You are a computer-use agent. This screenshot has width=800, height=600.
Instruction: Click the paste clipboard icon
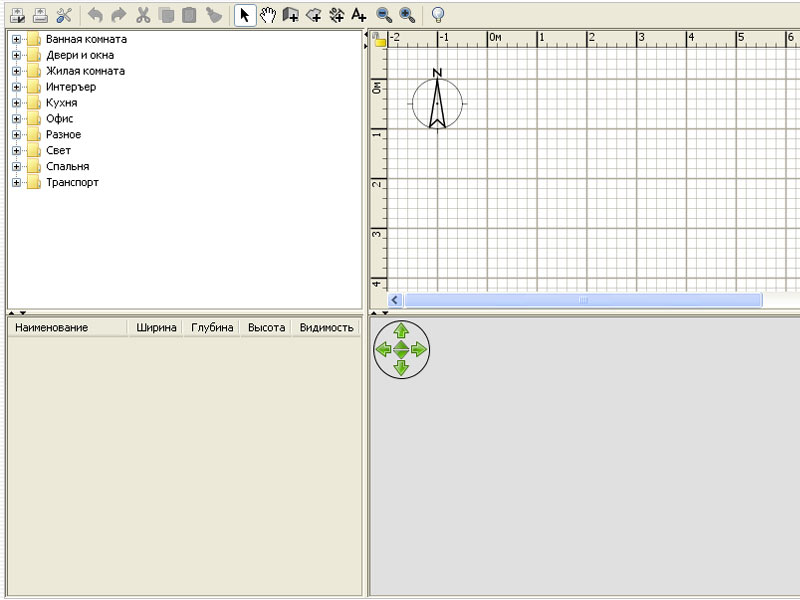pyautogui.click(x=189, y=15)
